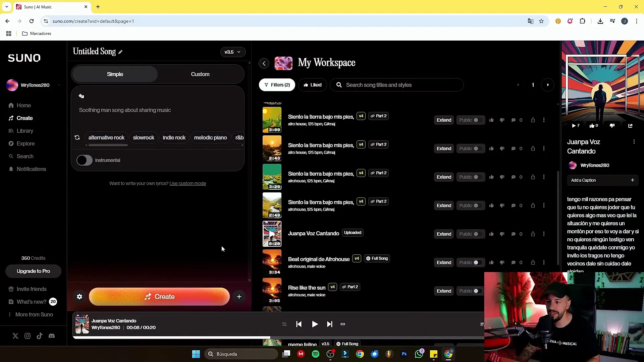Image resolution: width=644 pixels, height=362 pixels.
Task: Play the current track in the player bar
Action: [x=315, y=324]
